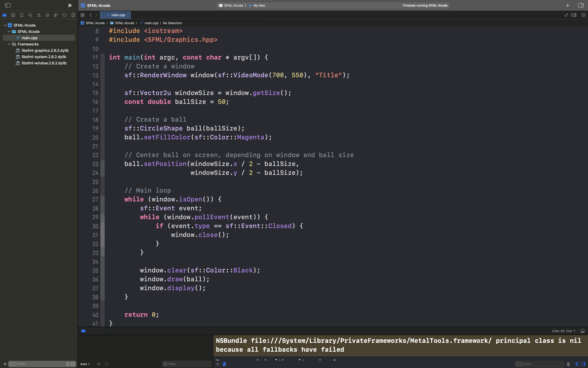Toggle recent files filter clock icon
Image resolution: width=588 pixels, height=368 pixels.
click(68, 364)
